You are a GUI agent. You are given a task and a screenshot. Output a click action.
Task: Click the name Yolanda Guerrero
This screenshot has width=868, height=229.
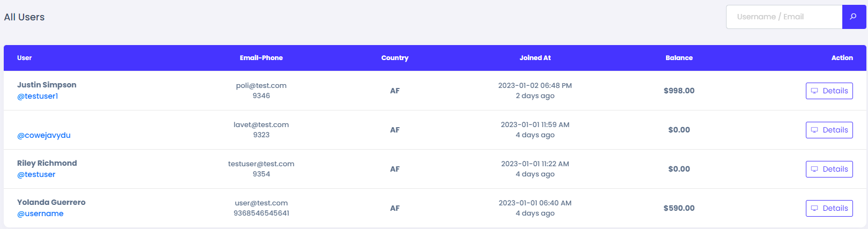[x=51, y=202]
